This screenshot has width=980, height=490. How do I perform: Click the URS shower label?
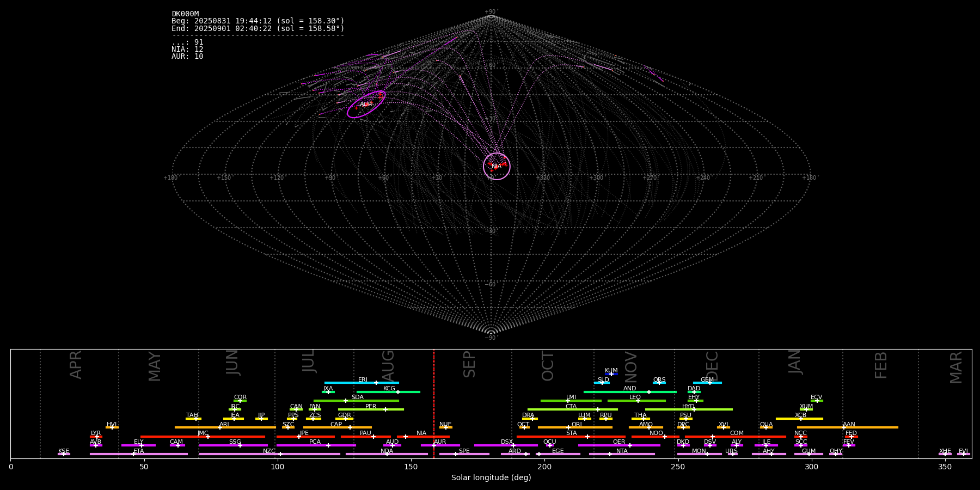pos(732,451)
